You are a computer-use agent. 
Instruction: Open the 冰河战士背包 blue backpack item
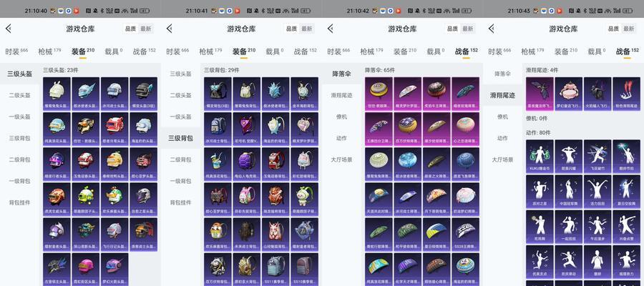point(218,129)
